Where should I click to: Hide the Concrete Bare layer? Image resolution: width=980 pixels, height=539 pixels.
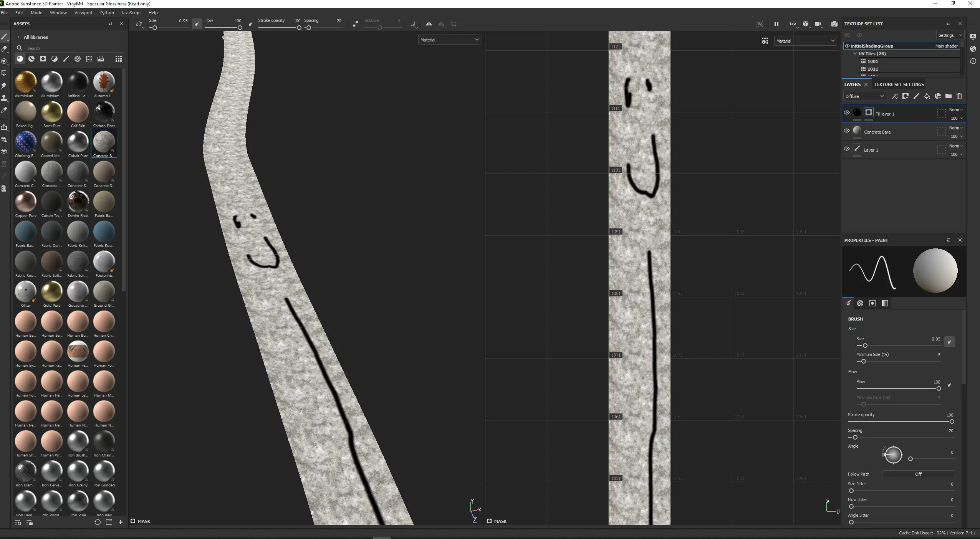point(847,131)
